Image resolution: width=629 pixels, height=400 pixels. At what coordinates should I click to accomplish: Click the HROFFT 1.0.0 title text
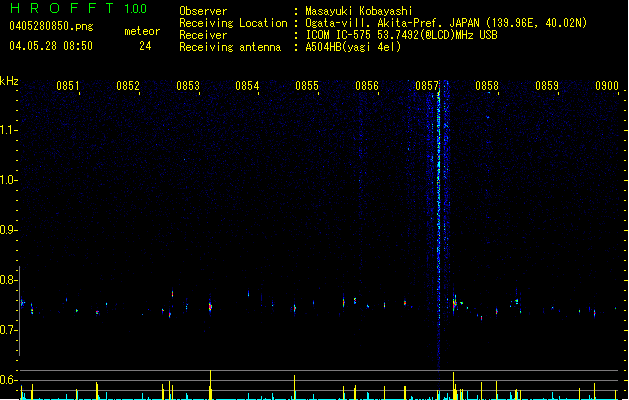[x=79, y=8]
